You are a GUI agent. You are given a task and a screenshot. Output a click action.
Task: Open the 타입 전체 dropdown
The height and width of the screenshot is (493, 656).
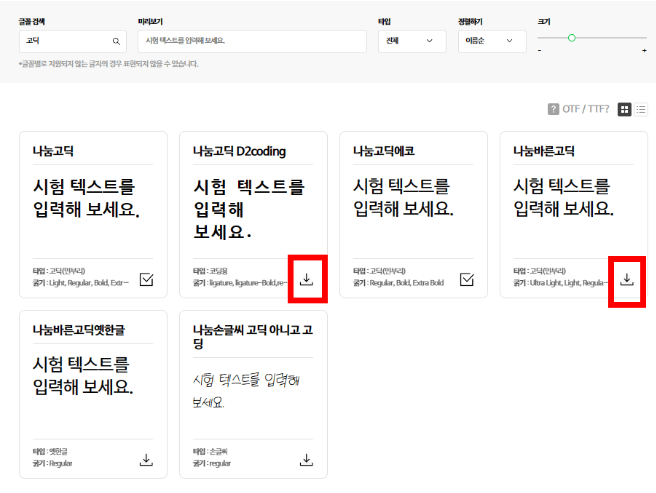(x=412, y=41)
